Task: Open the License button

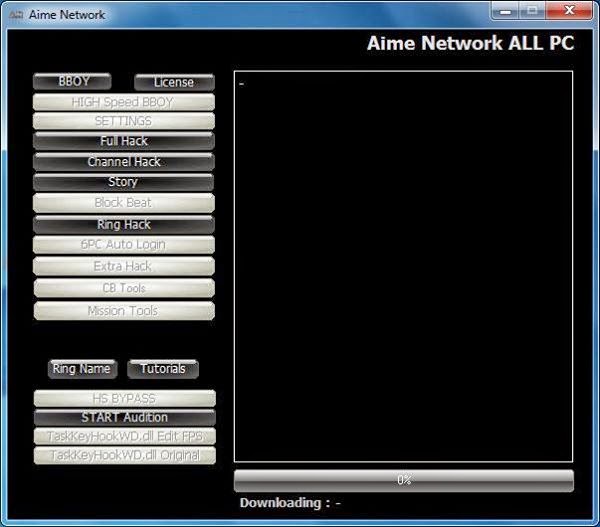Action: [x=174, y=82]
